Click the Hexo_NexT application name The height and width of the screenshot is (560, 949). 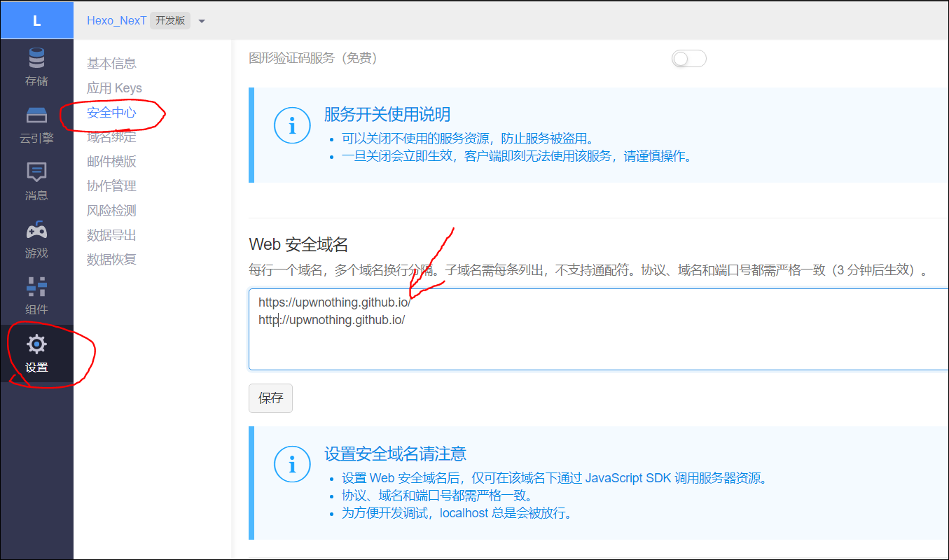116,20
